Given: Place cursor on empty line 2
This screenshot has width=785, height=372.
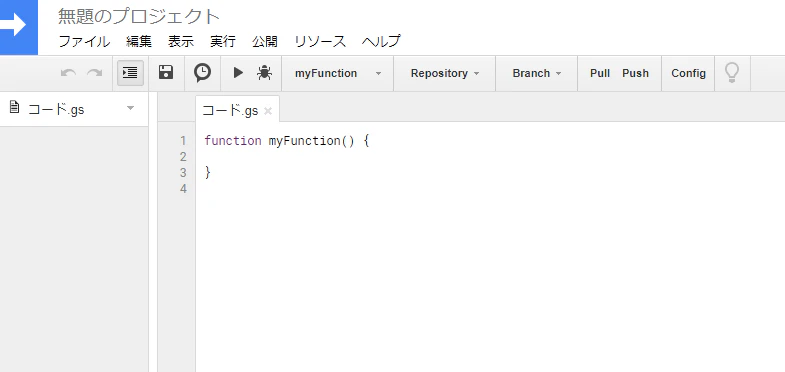Looking at the screenshot, I should tap(491, 157).
